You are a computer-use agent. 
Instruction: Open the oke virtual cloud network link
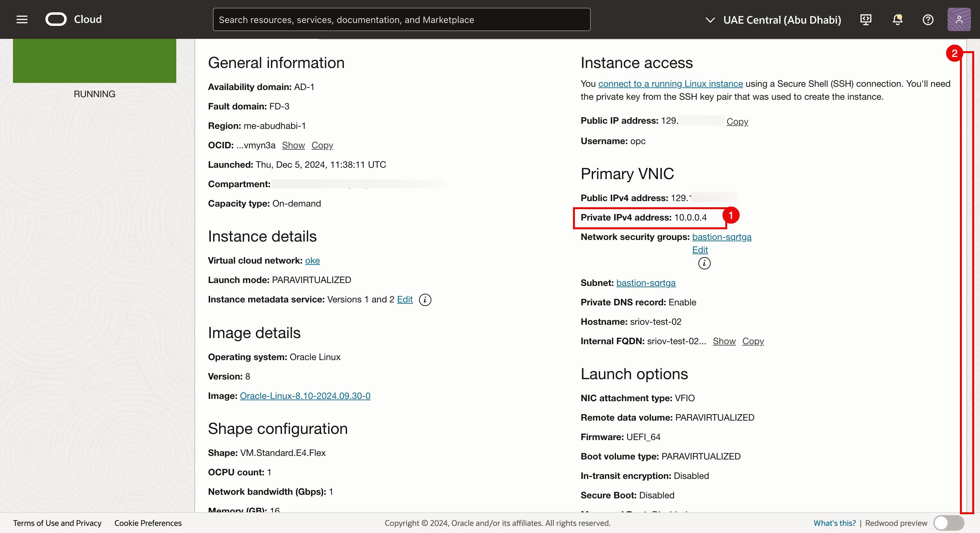click(x=312, y=260)
